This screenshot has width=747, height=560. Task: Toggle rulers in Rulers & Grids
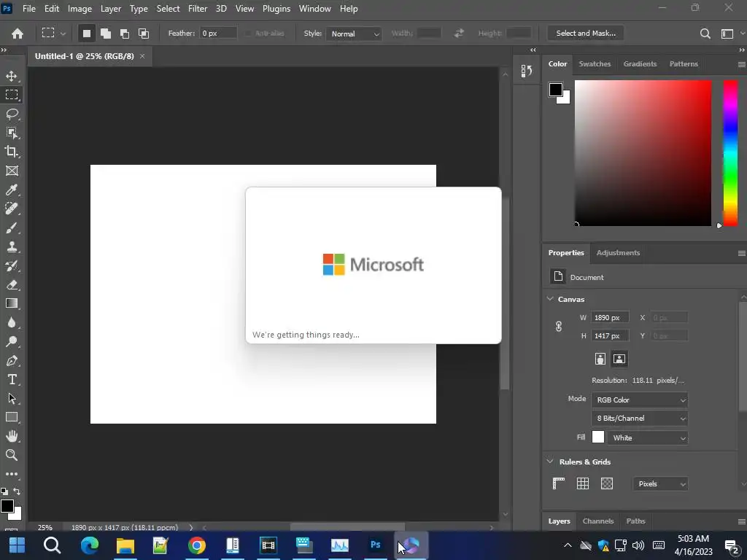558,484
